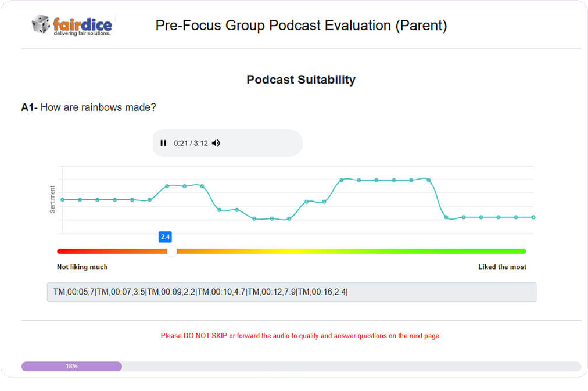Click the sentiment slider's white handle
Image resolution: width=588 pixels, height=391 pixels.
tap(172, 251)
